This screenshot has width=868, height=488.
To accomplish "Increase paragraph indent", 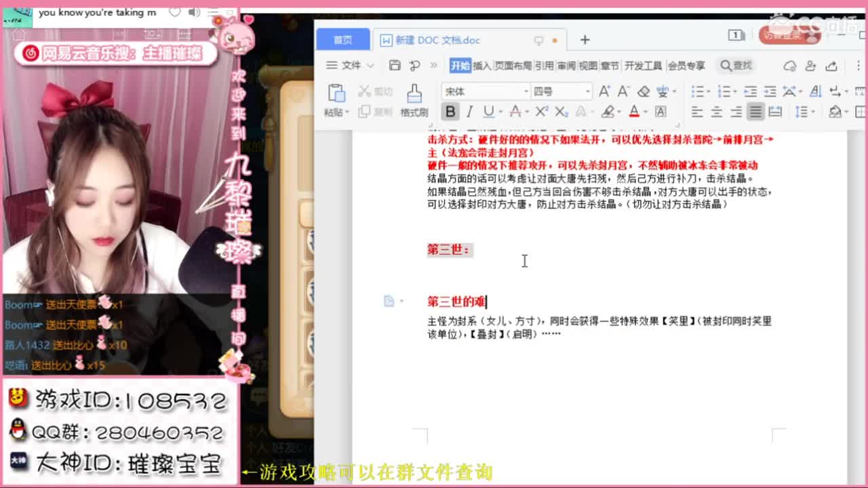I will 770,91.
